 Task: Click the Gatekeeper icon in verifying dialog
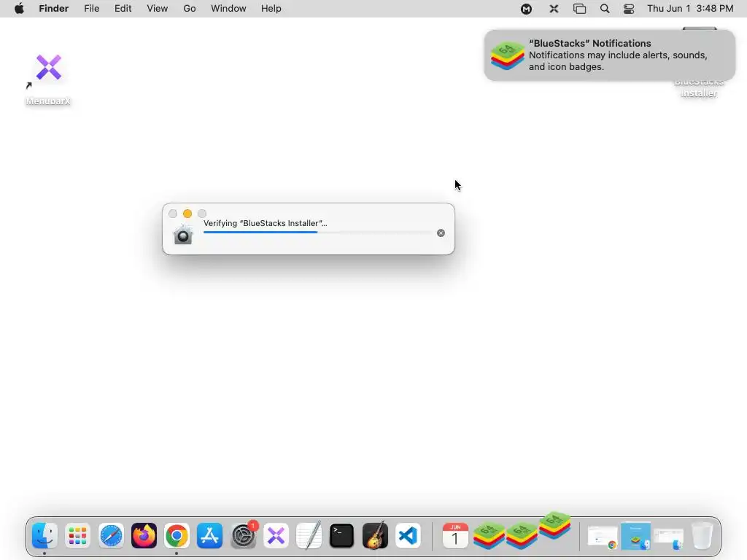pos(183,235)
